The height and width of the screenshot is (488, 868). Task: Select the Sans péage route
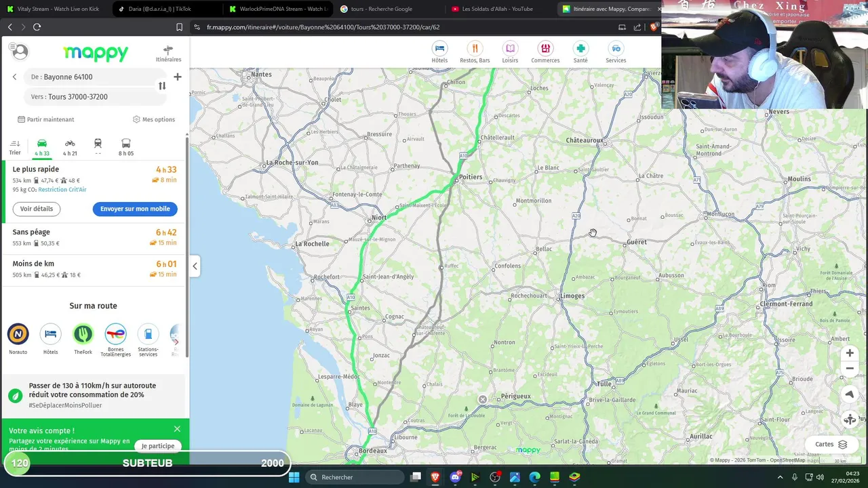coord(94,237)
